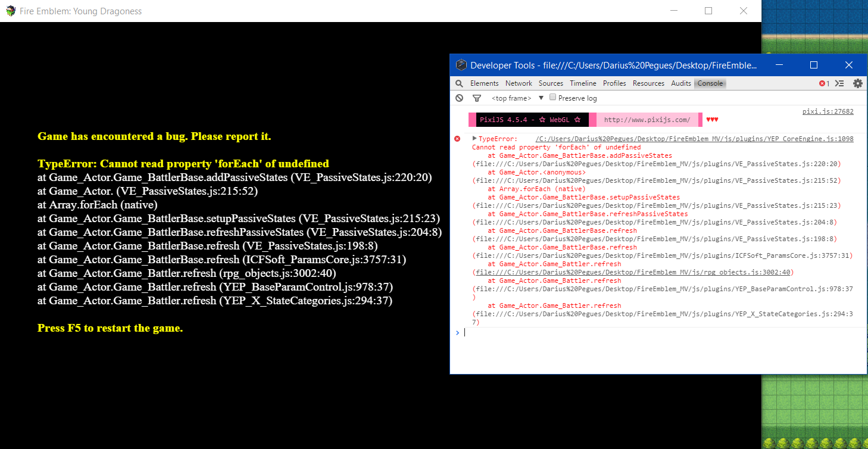This screenshot has width=868, height=449.
Task: Click the red error count indicator
Action: coord(825,83)
